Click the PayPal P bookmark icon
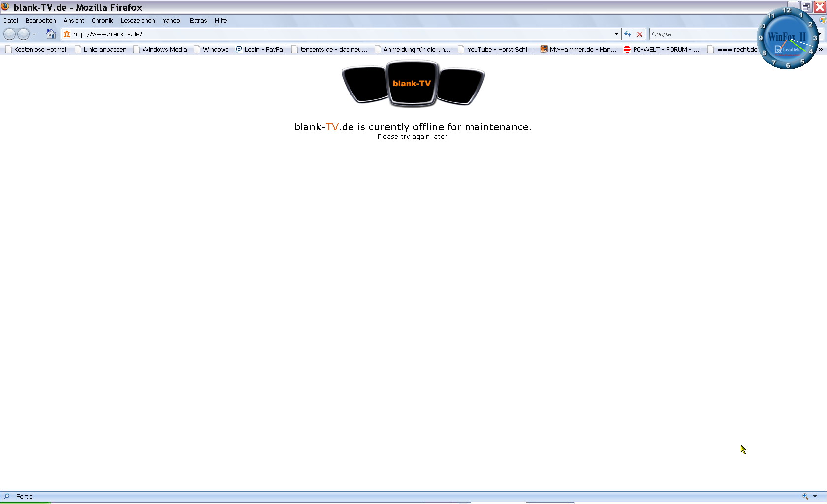This screenshot has height=504, width=827. [x=239, y=49]
